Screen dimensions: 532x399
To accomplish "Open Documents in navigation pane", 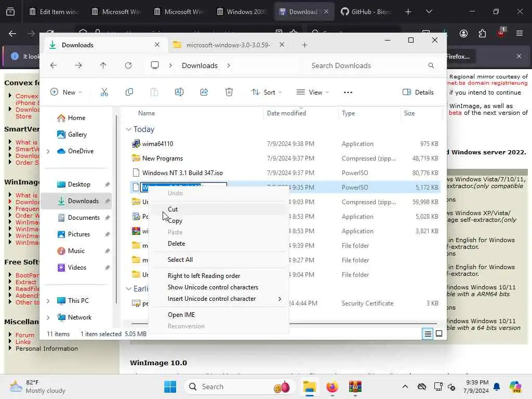I will point(84,218).
